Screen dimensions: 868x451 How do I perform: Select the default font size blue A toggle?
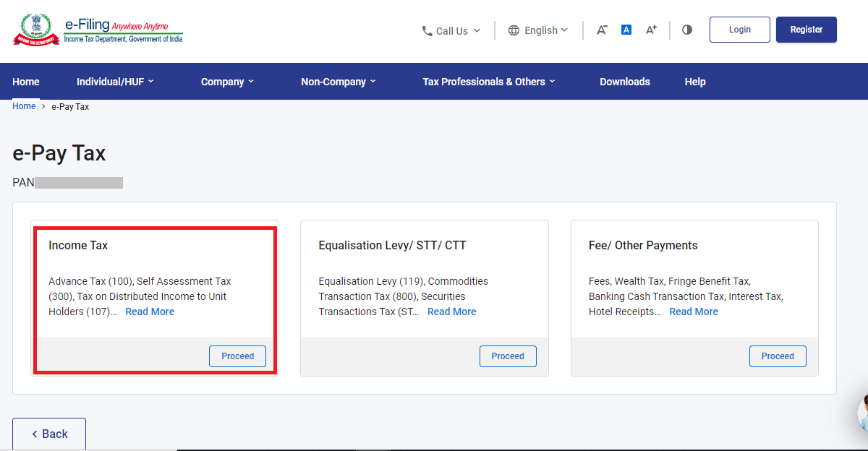coord(626,29)
